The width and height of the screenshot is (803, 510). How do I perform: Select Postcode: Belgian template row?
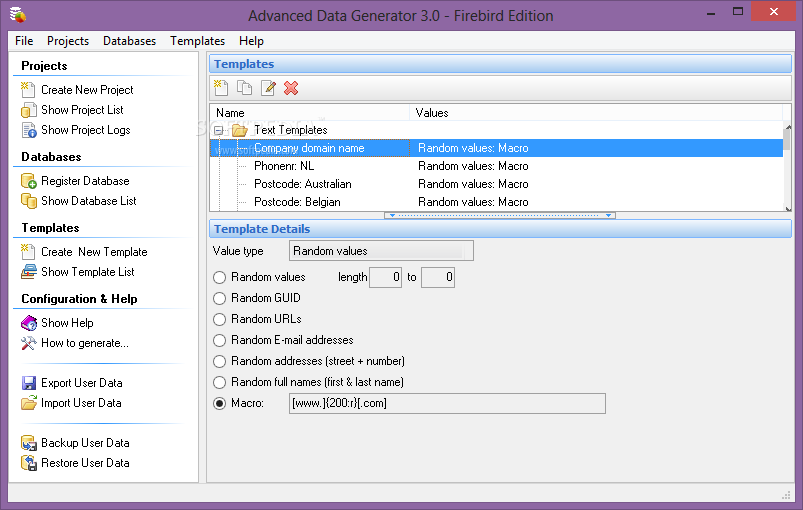(496, 202)
